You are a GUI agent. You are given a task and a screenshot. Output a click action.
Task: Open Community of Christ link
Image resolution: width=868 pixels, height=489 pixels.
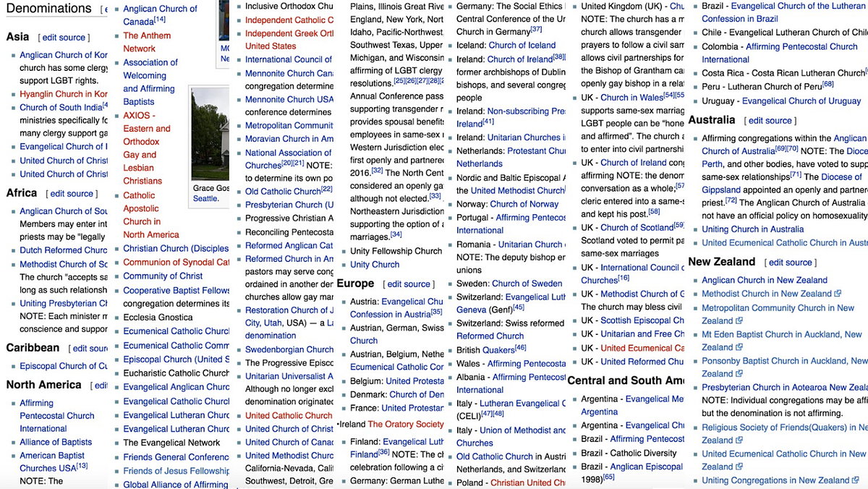pyautogui.click(x=163, y=276)
